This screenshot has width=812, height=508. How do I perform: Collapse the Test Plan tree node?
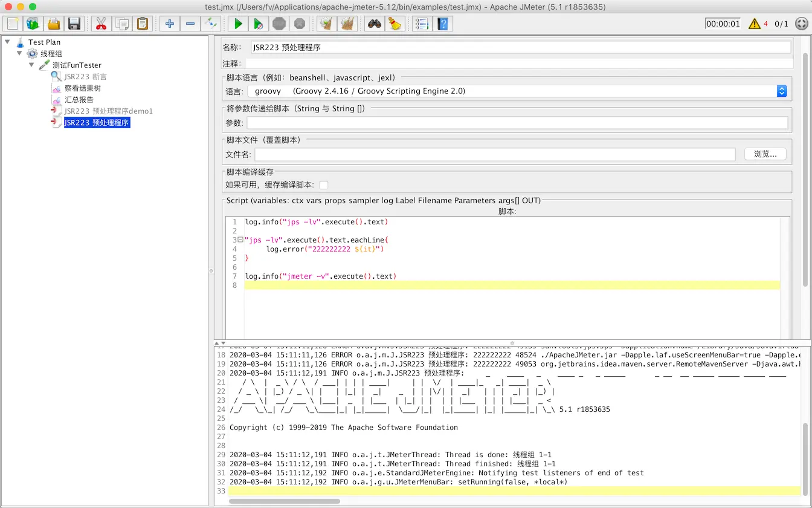point(7,42)
